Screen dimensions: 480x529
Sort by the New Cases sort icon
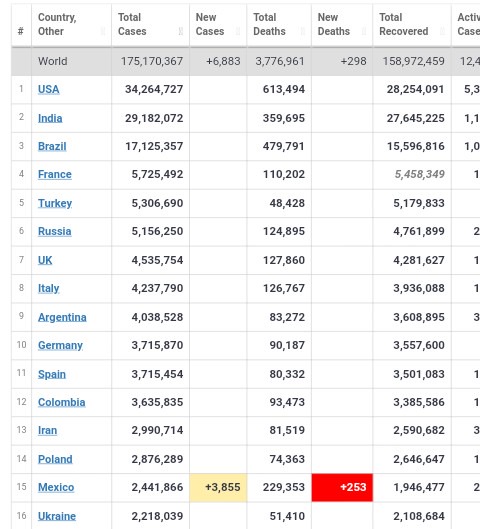[238, 31]
